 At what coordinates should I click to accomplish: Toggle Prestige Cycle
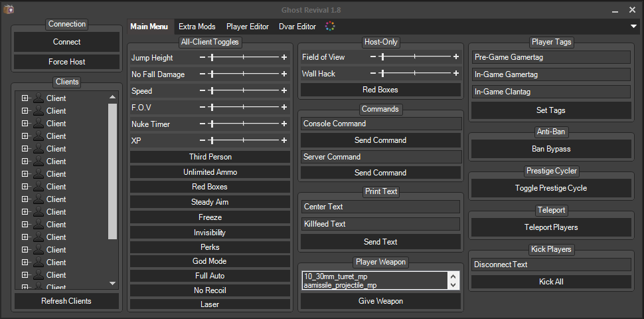point(550,188)
